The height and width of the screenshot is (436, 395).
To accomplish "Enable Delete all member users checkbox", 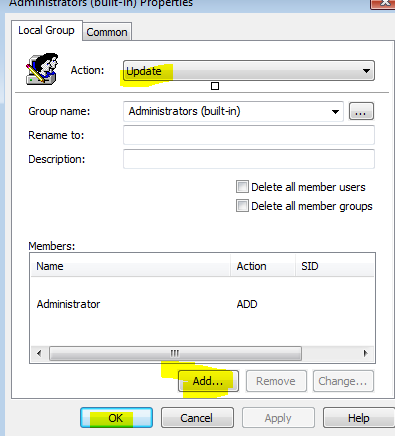I will pos(242,187).
